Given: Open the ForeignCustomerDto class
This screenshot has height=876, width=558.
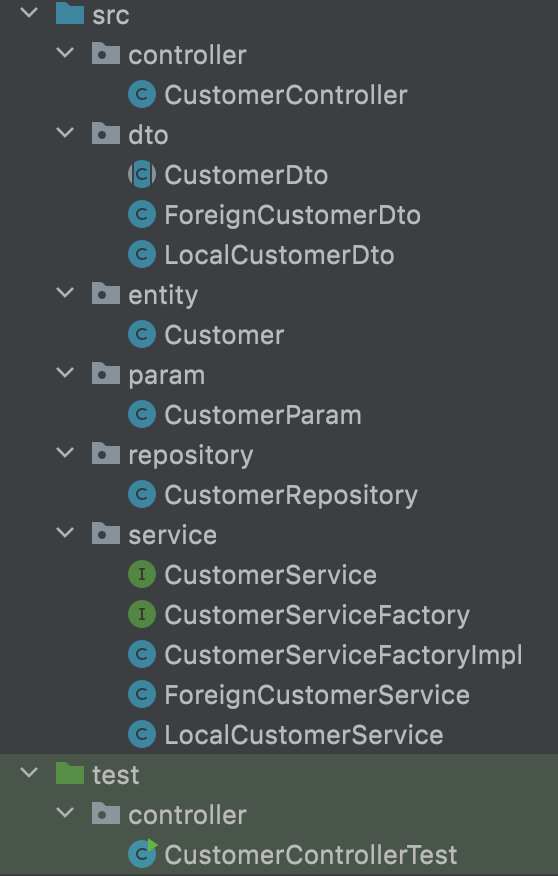Looking at the screenshot, I should click(x=292, y=216).
